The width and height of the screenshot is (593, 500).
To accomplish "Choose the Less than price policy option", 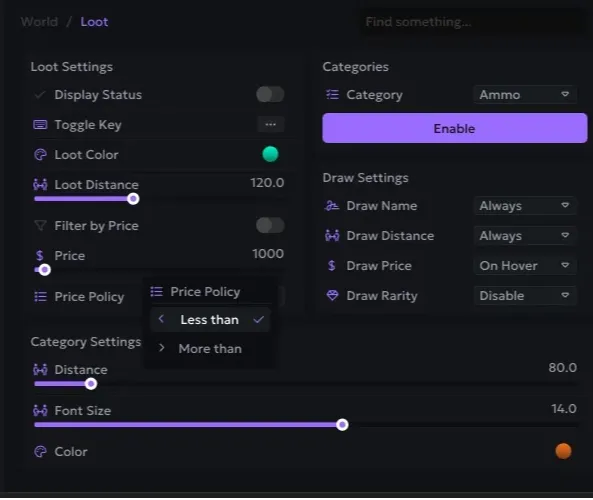I will point(210,320).
